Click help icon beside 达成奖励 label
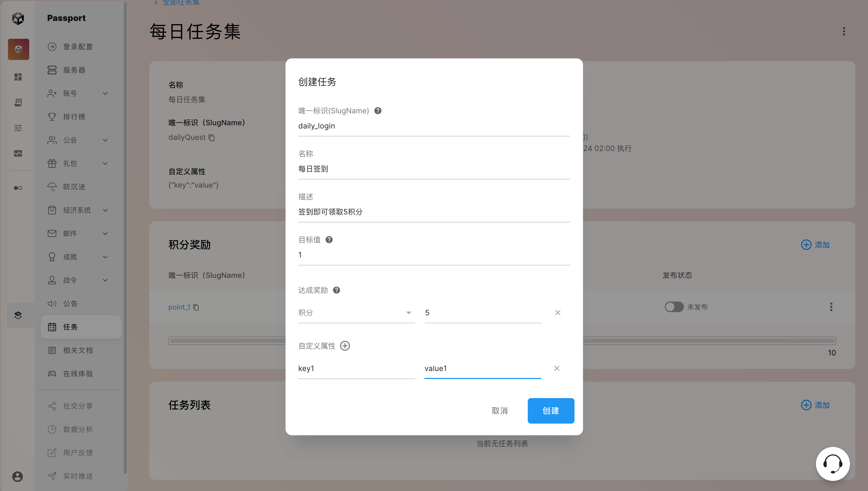The height and width of the screenshot is (491, 868). coord(336,290)
